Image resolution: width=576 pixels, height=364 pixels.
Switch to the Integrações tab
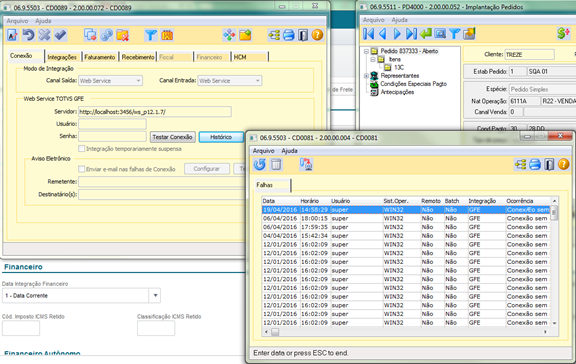pyautogui.click(x=62, y=57)
